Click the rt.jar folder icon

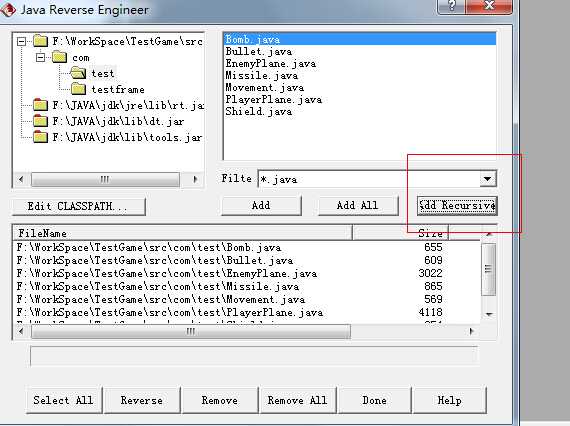click(x=40, y=105)
